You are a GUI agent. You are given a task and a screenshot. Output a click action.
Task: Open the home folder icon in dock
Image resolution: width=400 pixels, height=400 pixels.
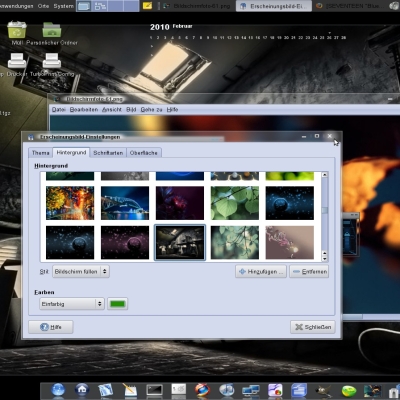(x=82, y=389)
